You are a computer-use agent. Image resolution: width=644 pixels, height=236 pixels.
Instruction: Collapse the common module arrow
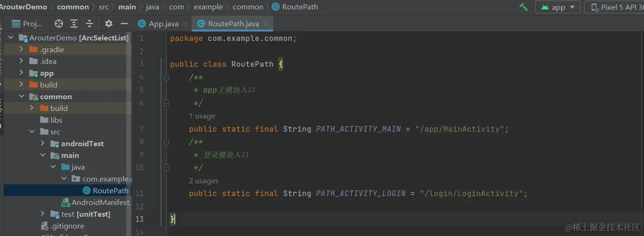click(21, 96)
